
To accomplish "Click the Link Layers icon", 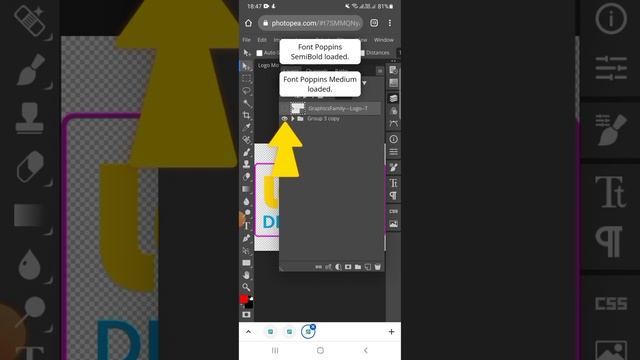I will click(x=318, y=267).
